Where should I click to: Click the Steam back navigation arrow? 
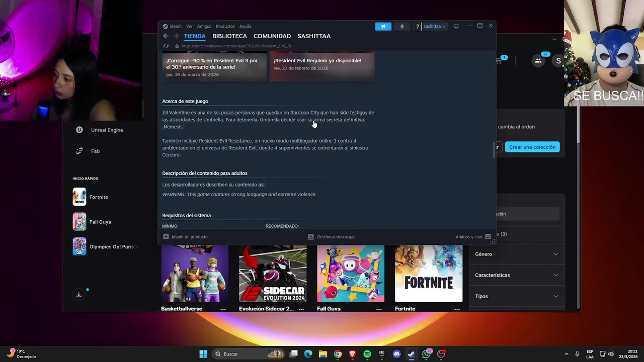166,36
